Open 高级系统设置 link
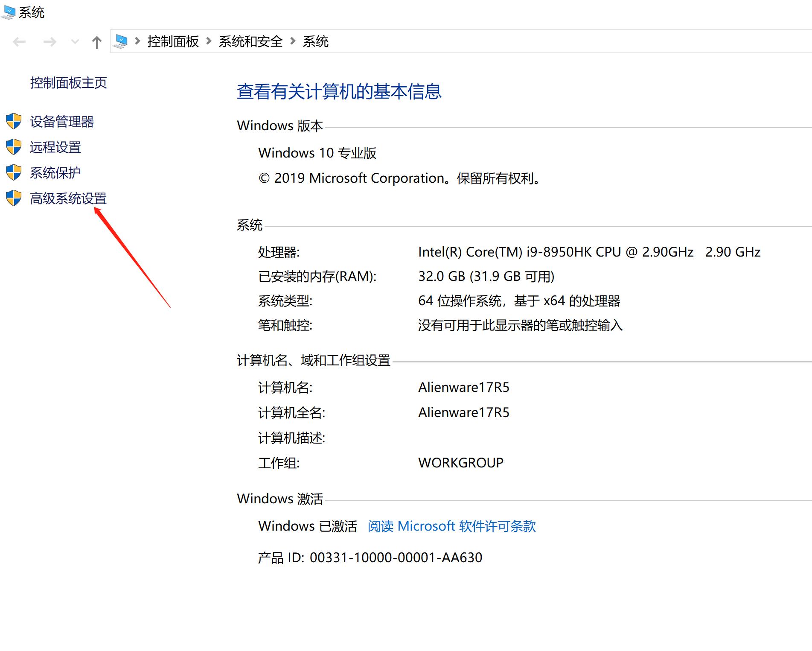Viewport: 812px width, 651px height. tap(68, 199)
